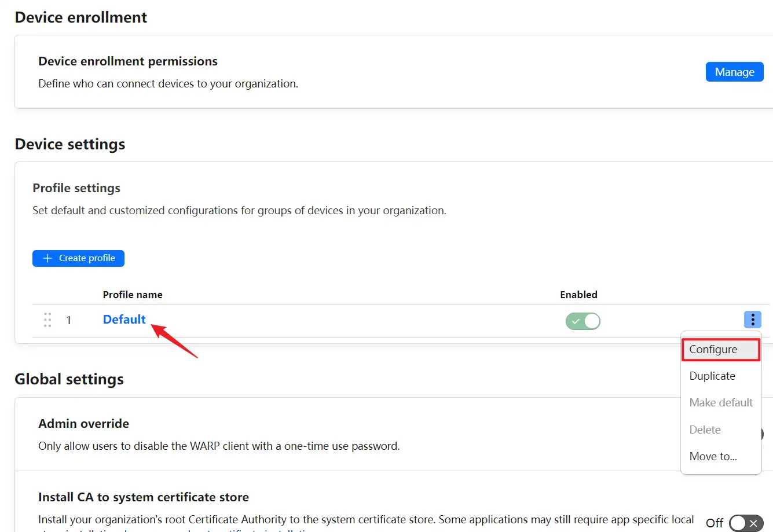Grab the drag handle of the Default profile row

click(x=47, y=320)
